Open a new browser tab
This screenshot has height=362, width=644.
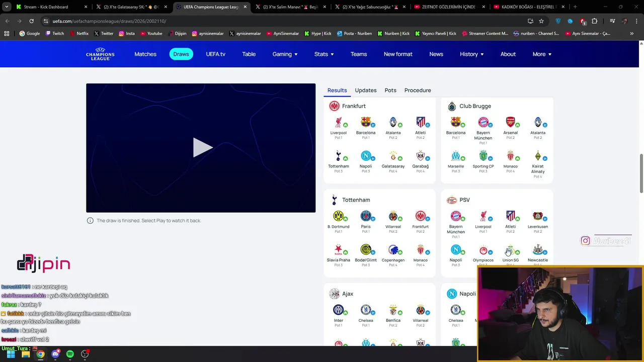[575, 7]
